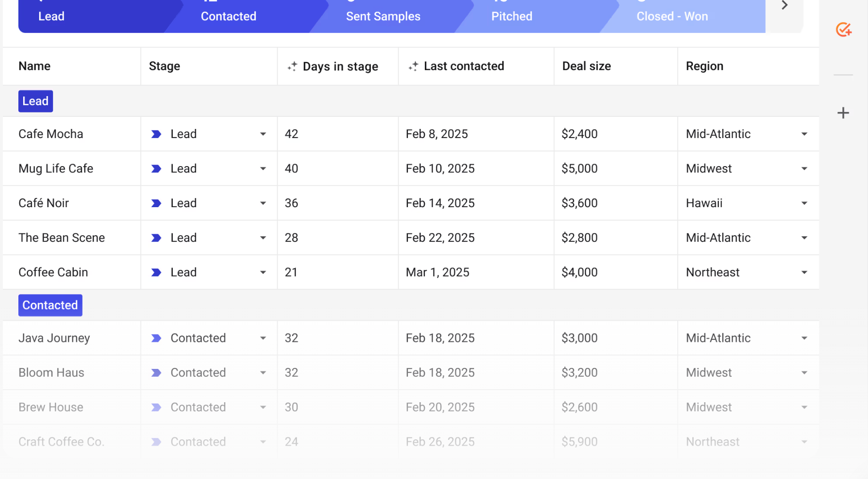868x479 pixels.
Task: Select the Pitched pipeline stage
Action: click(x=512, y=16)
